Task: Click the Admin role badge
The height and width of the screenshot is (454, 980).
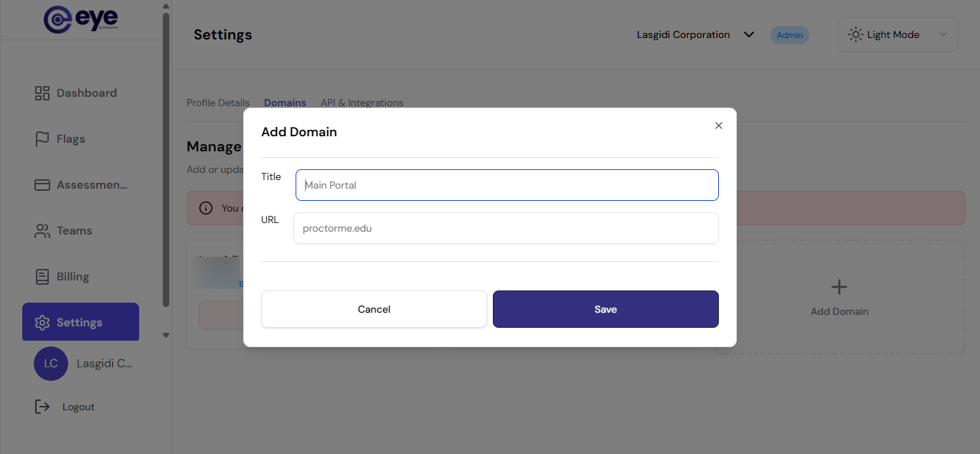Action: click(x=790, y=35)
